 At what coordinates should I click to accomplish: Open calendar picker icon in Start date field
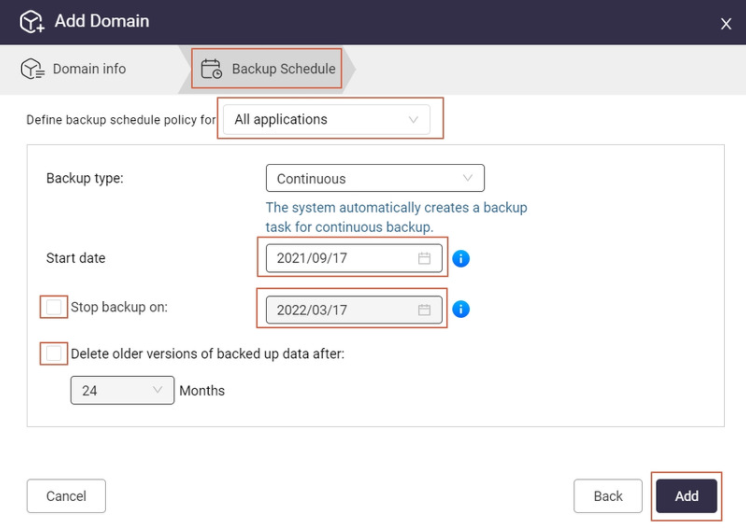424,258
